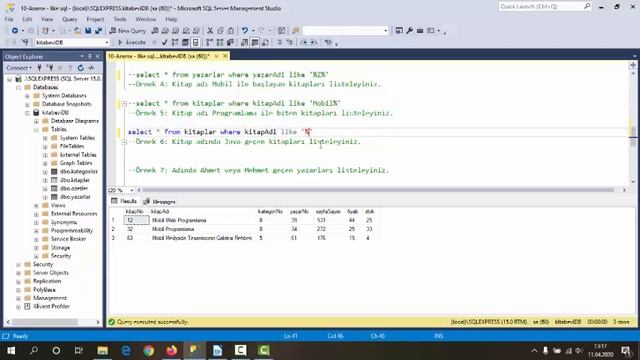Click Specify Values for Template Parameters icon

coord(328,42)
